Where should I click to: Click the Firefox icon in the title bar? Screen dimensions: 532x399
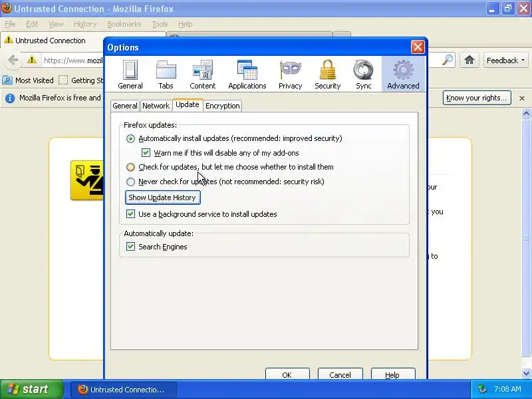pos(7,8)
